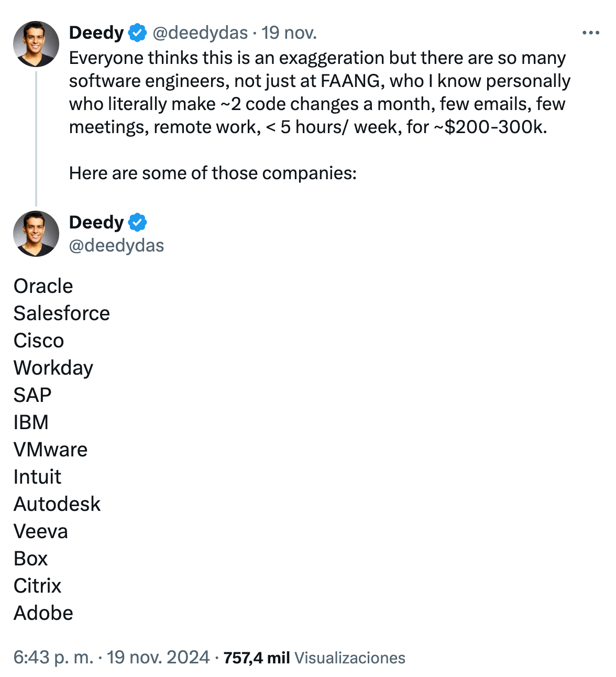Click the second Deedy profile avatar
616x677 pixels.
[36, 234]
